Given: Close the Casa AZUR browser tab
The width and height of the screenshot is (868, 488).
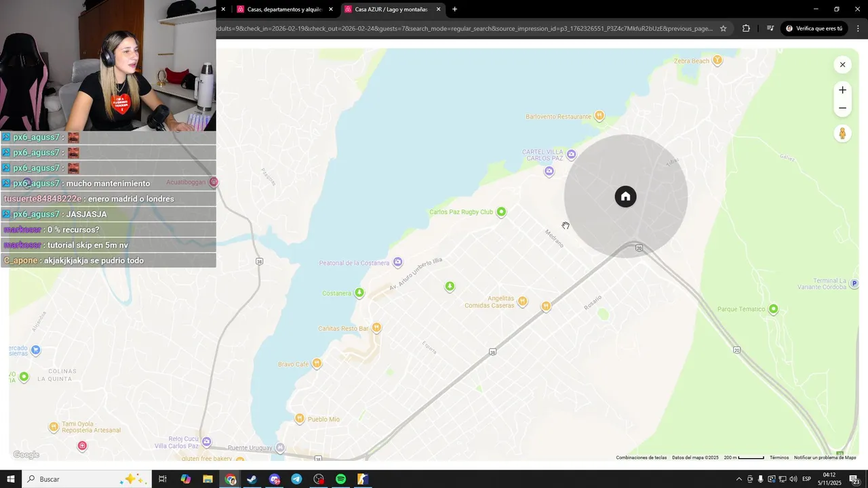Looking at the screenshot, I should point(438,9).
